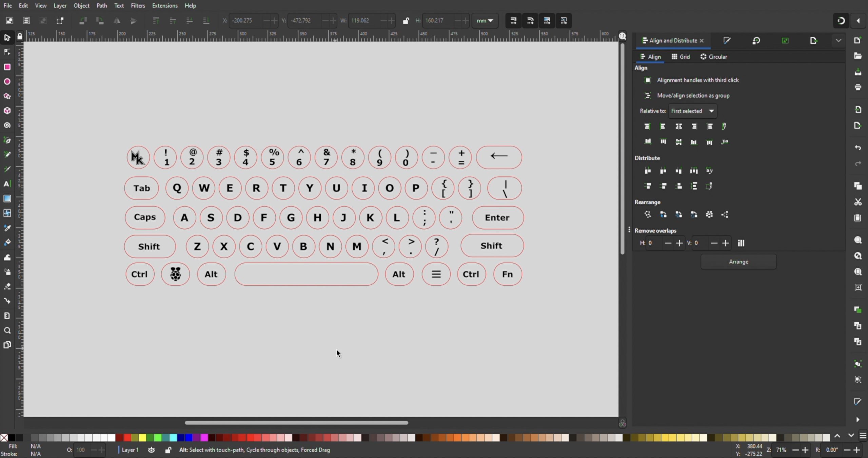The image size is (868, 458).
Task: Click the opacity input field in the status bar
Action: [81, 450]
